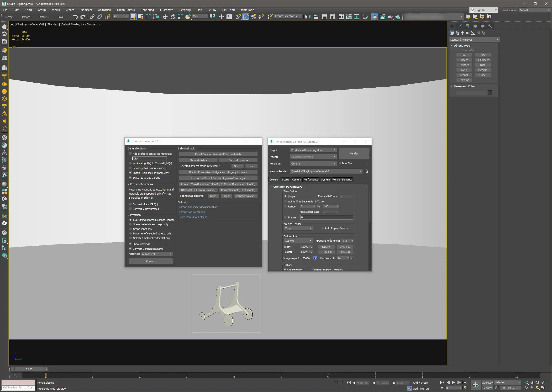The image size is (552, 392).
Task: Open the Modify panel tab icon
Action: pyautogui.click(x=460, y=26)
